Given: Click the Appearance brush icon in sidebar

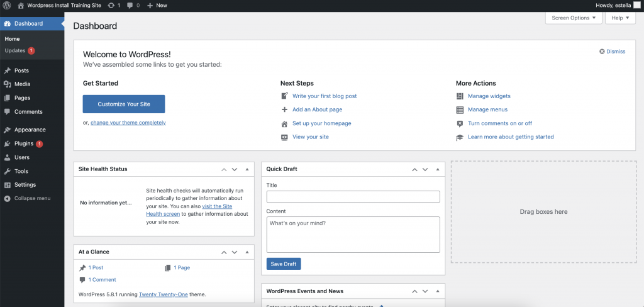Looking at the screenshot, I should (7, 130).
